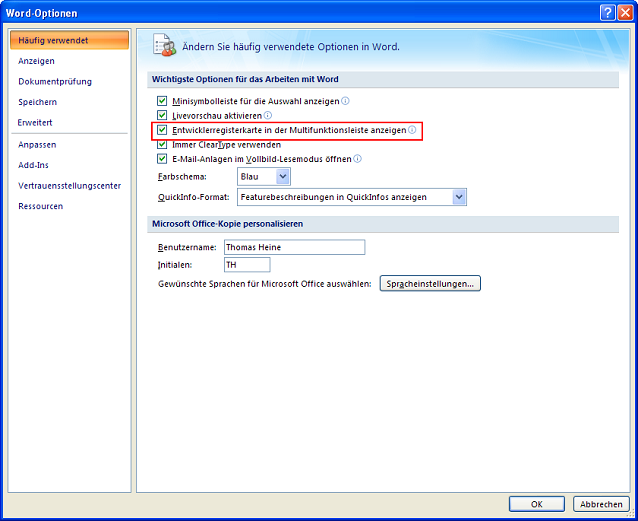This screenshot has height=521, width=638.
Task: Click the options header icon beside title text
Action: (x=164, y=45)
